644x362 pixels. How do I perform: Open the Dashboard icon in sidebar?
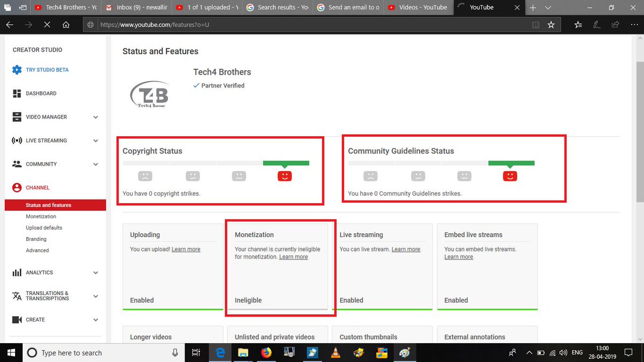[x=17, y=93]
